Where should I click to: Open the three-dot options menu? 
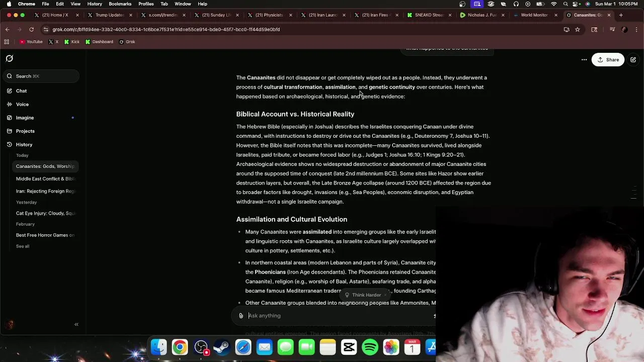click(584, 60)
